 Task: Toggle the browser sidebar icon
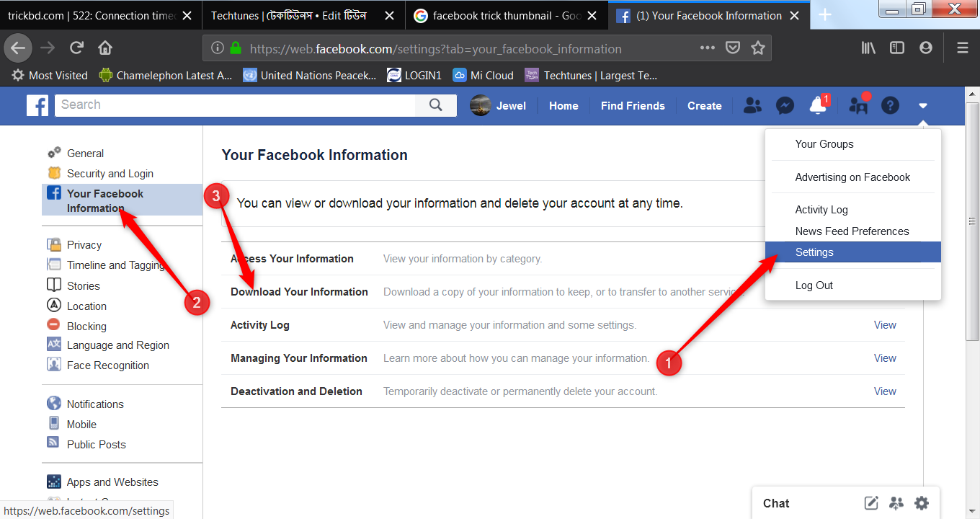pos(897,48)
